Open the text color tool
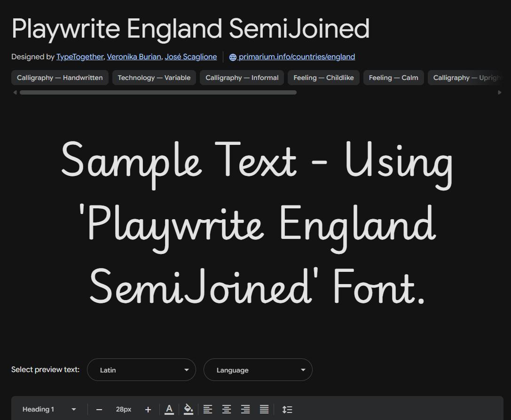Screen dimensions: 511x420 169,409
